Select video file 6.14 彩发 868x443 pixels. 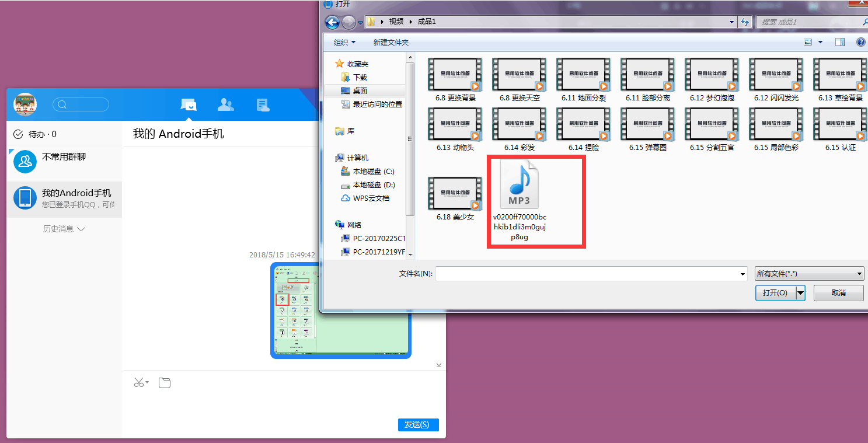point(520,130)
